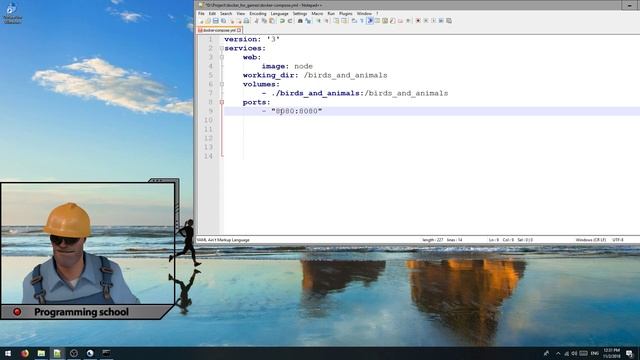The image size is (640, 360).
Task: Open the Language menu
Action: [280, 13]
